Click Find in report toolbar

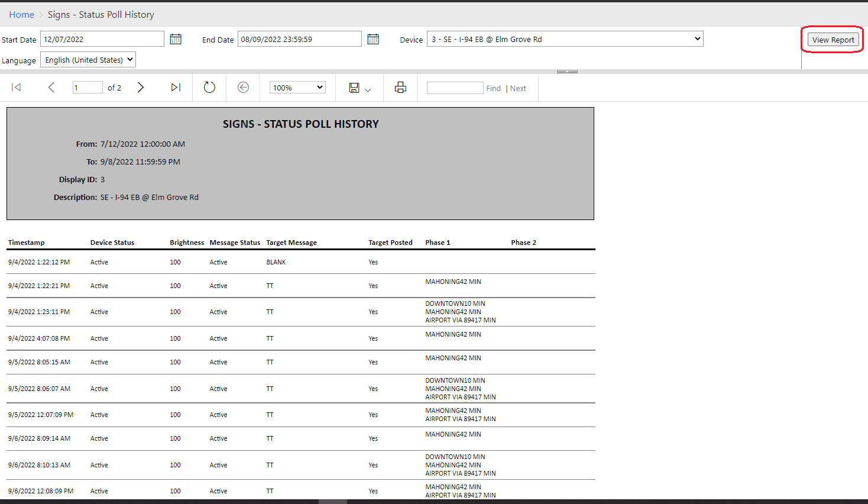[x=493, y=88]
